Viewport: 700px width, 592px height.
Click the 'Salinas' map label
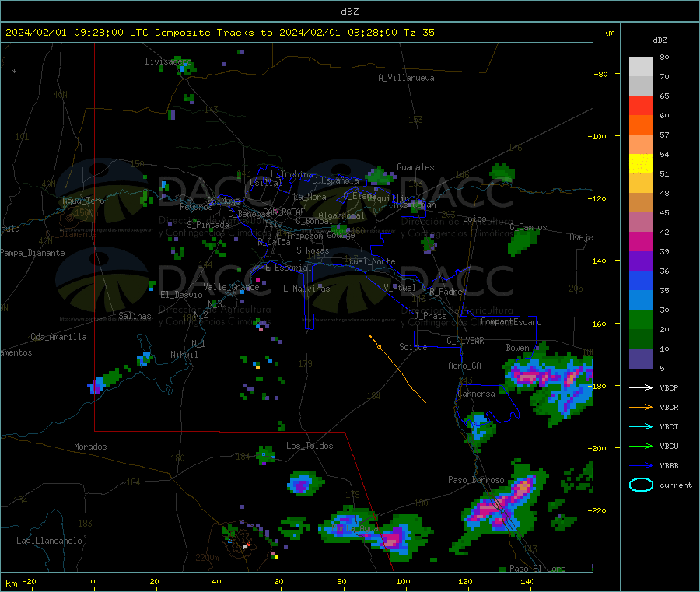[x=135, y=316]
